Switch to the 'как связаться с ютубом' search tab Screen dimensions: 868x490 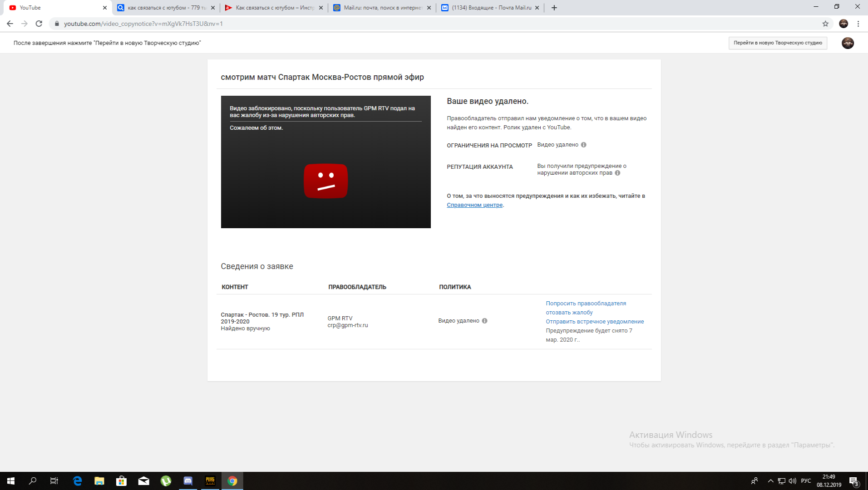[x=166, y=8]
